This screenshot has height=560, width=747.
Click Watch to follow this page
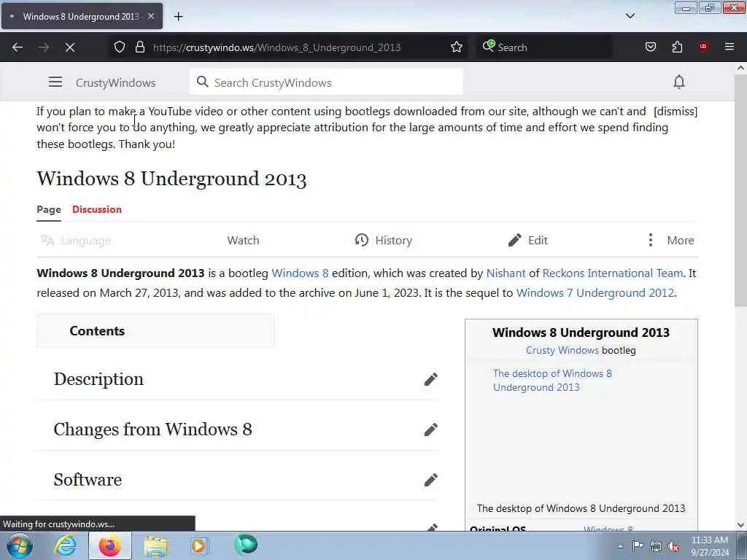click(243, 241)
